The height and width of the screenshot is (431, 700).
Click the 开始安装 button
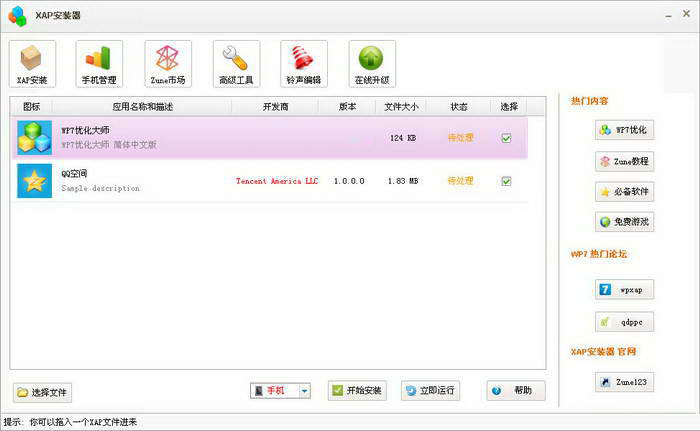pyautogui.click(x=357, y=391)
